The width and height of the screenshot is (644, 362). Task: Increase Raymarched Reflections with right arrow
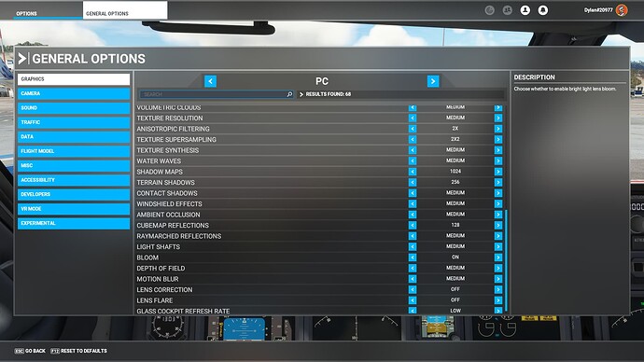[498, 236]
